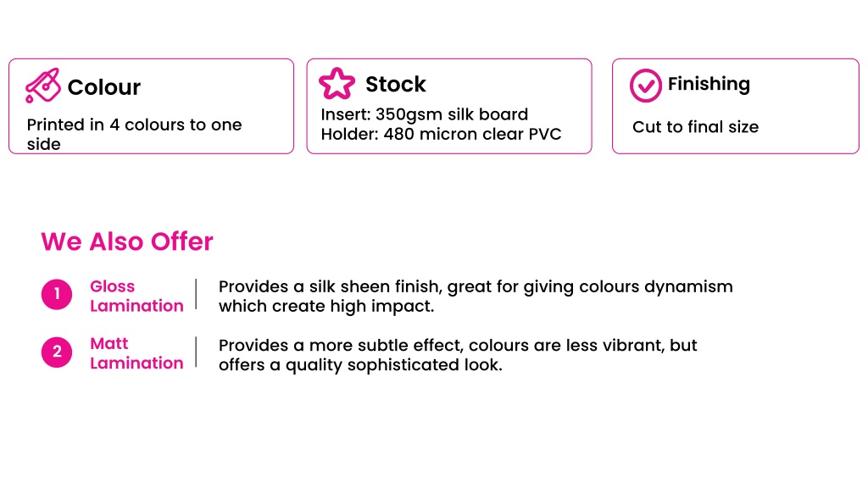
Task: Click the pink paint bucket Colour icon
Action: coord(42,86)
